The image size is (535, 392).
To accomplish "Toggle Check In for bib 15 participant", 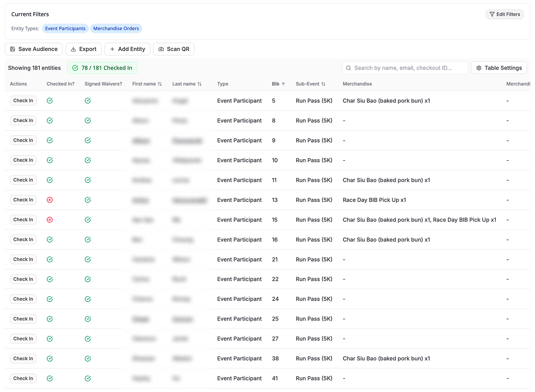I will (23, 220).
